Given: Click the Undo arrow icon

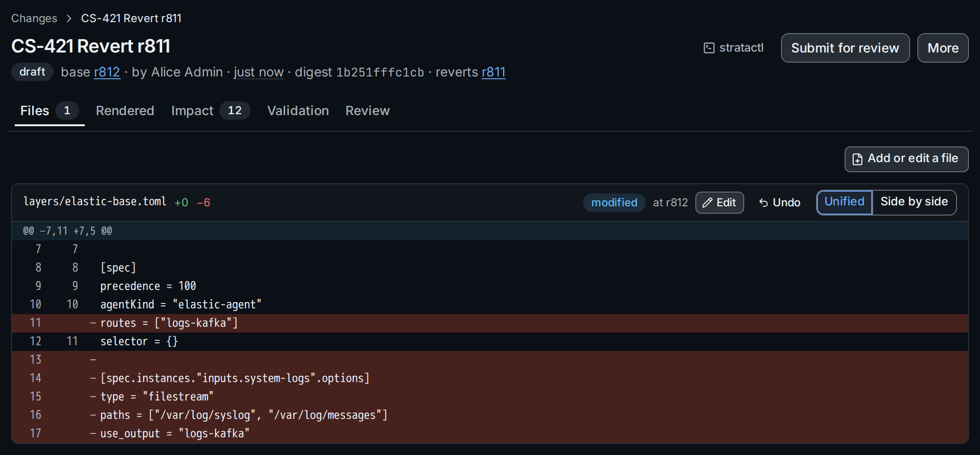Looking at the screenshot, I should (x=764, y=203).
